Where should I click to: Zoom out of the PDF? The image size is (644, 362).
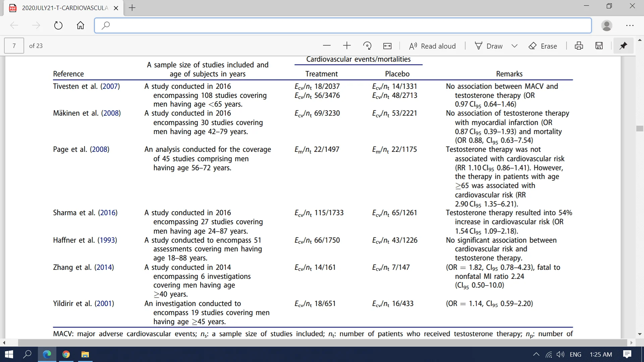click(327, 46)
